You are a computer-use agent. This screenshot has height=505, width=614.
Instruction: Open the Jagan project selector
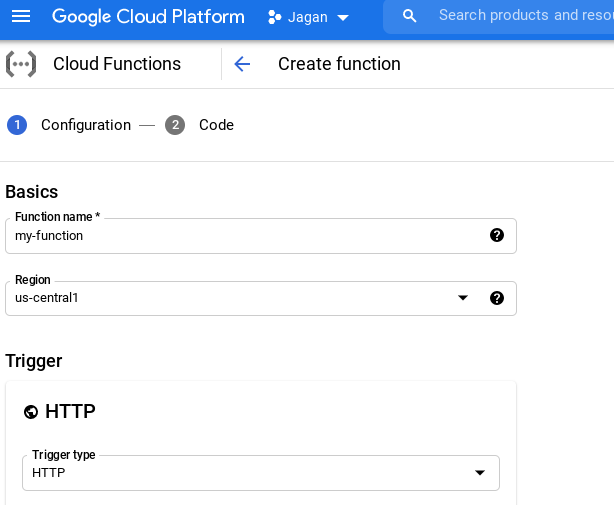tap(308, 17)
